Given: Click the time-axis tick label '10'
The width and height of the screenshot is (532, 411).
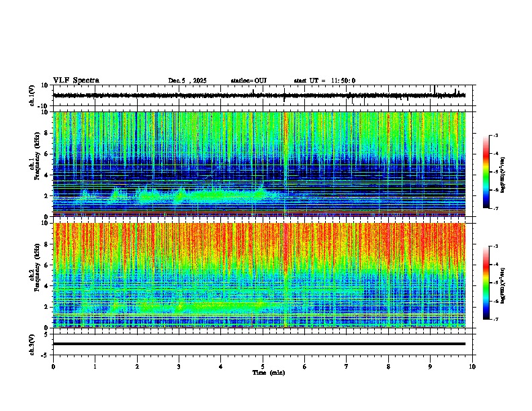Looking at the screenshot, I should [472, 367].
